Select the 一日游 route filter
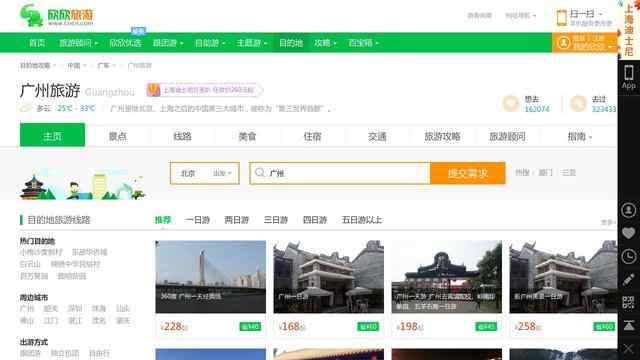Screen dimensions: 640x360 (x=197, y=220)
